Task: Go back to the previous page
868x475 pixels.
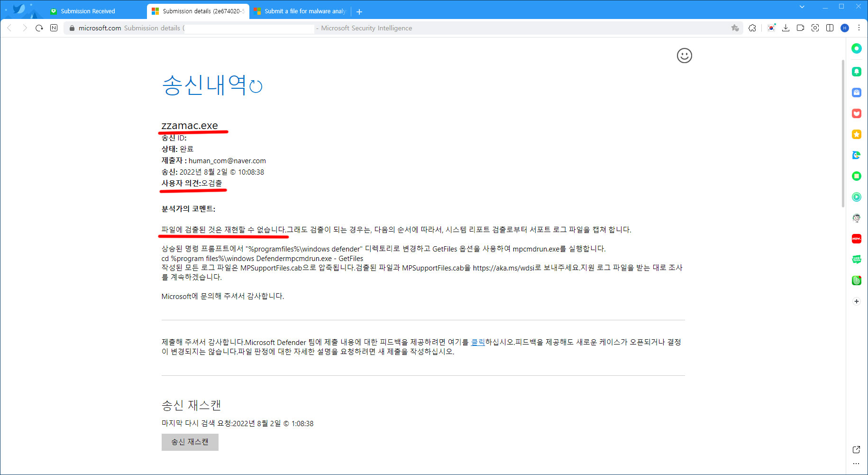Action: tap(9, 28)
